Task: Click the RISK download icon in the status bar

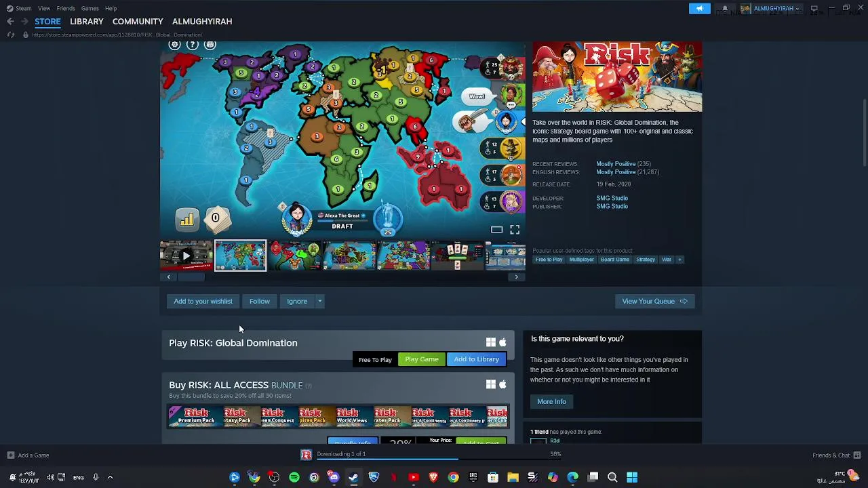Action: click(307, 455)
